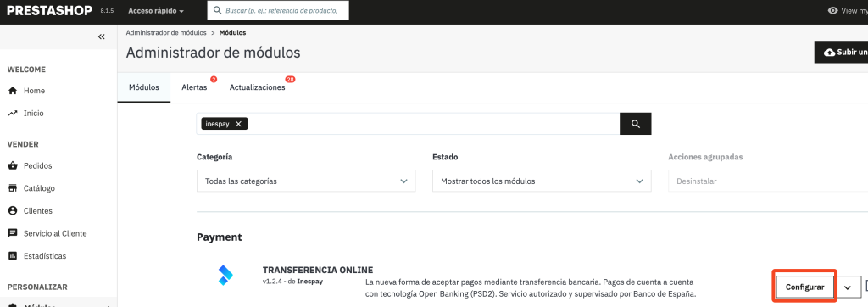
Task: Switch to the Actualizaciones tab
Action: 258,87
